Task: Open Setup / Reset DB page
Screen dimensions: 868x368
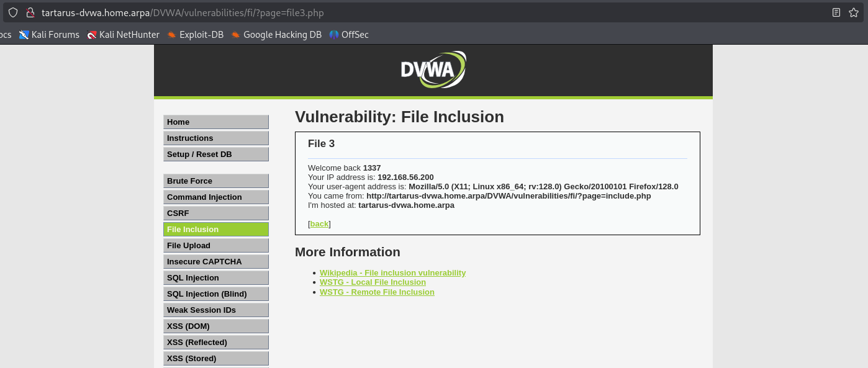Action: pyautogui.click(x=215, y=155)
